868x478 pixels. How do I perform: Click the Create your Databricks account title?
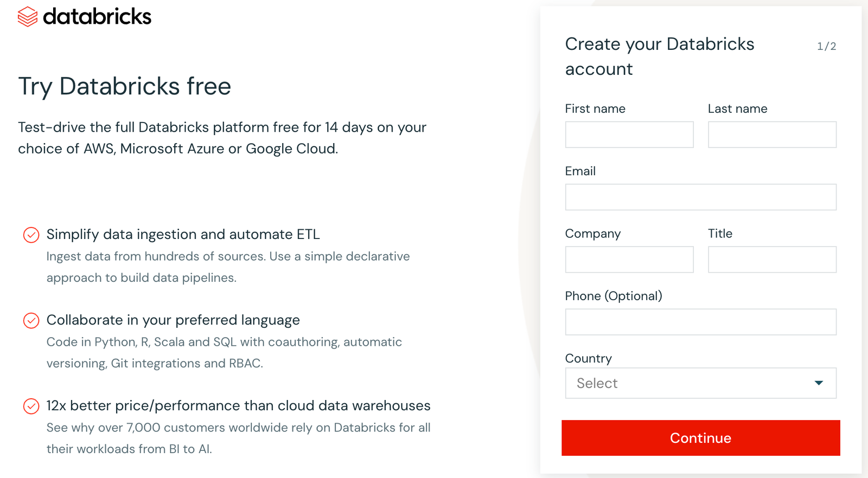pos(659,56)
